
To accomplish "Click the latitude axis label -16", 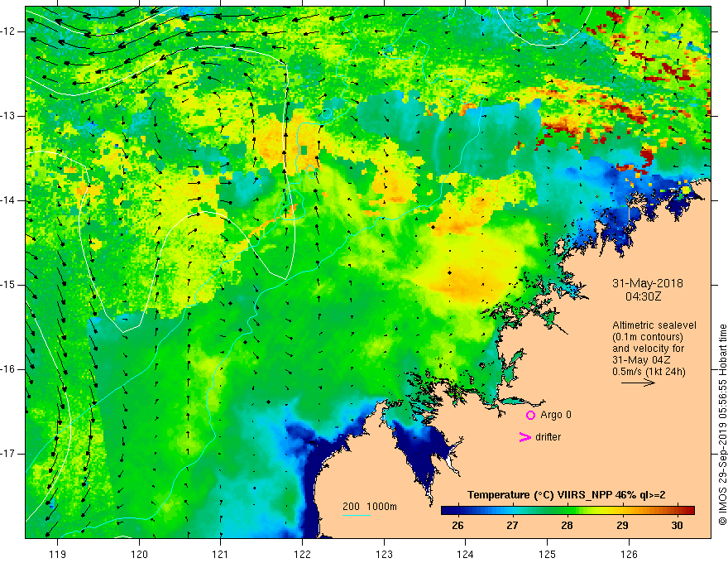I will [8, 369].
